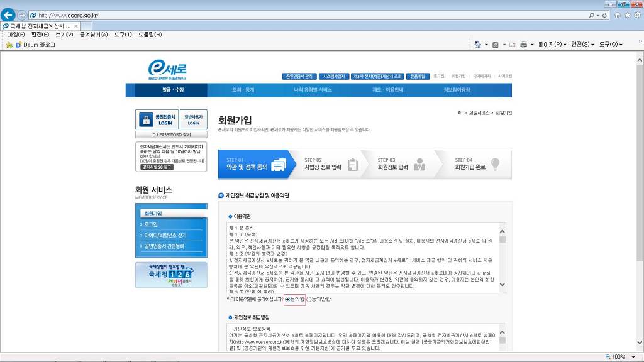
Task: Open the 즐겨찾기(A) menu
Action: point(94,35)
